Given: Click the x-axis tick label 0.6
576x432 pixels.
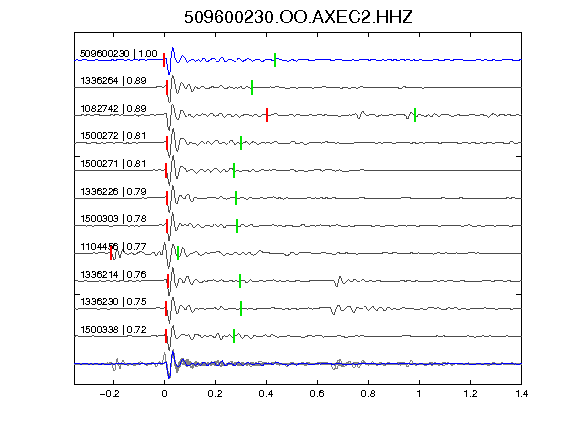Looking at the screenshot, I should [317, 394].
